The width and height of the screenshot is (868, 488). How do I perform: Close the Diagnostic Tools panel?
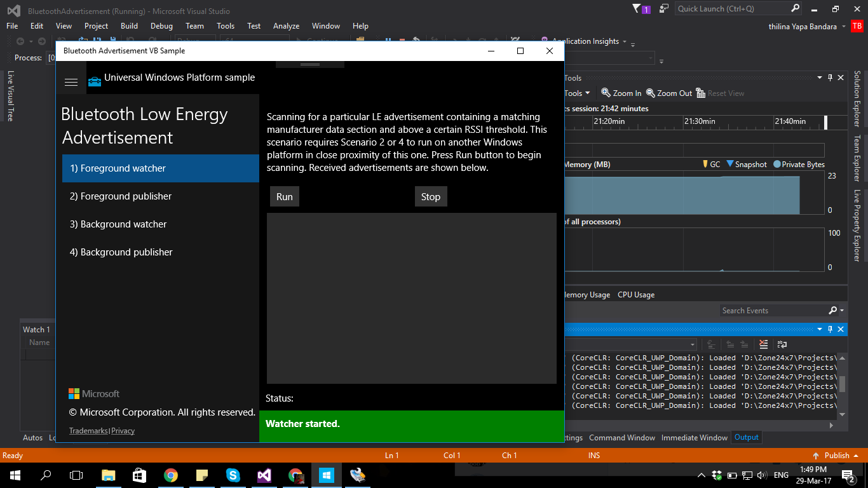(x=841, y=78)
